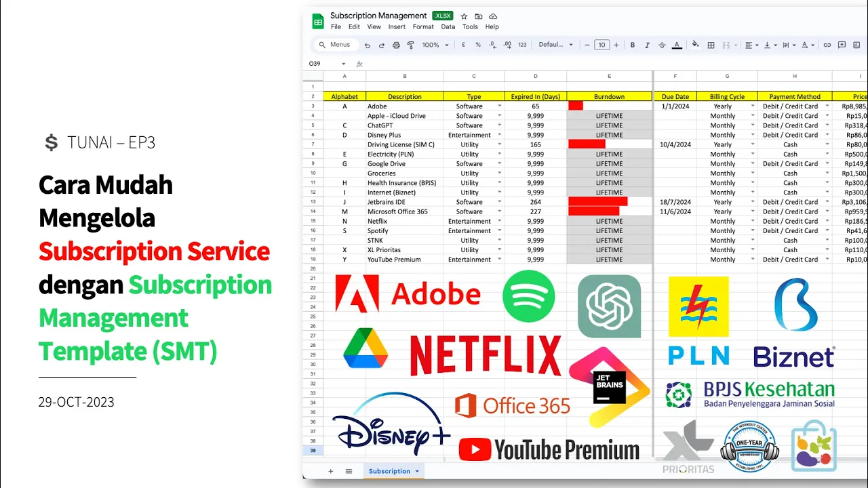
Task: Decrease font size with minus
Action: click(587, 45)
